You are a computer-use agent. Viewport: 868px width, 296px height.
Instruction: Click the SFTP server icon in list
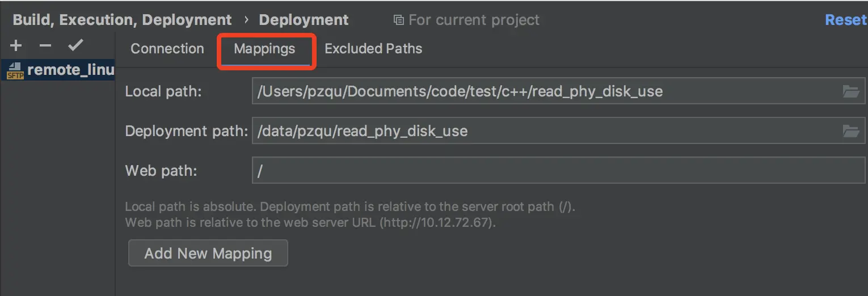click(15, 71)
